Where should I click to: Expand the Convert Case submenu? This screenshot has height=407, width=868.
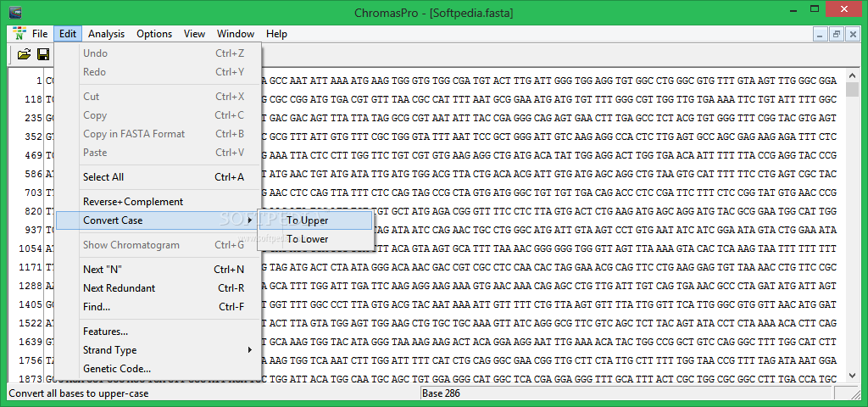[x=158, y=220]
